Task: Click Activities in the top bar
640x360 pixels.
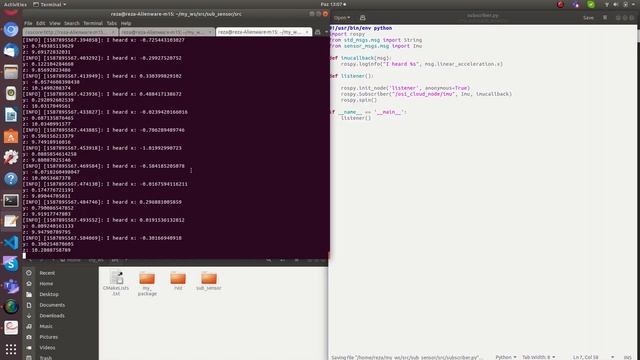Action: pyautogui.click(x=15, y=4)
